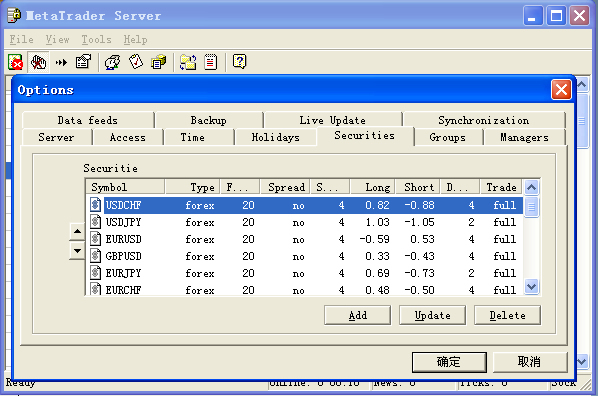Click securities list scroll up arrow
The width and height of the screenshot is (598, 396).
(531, 187)
